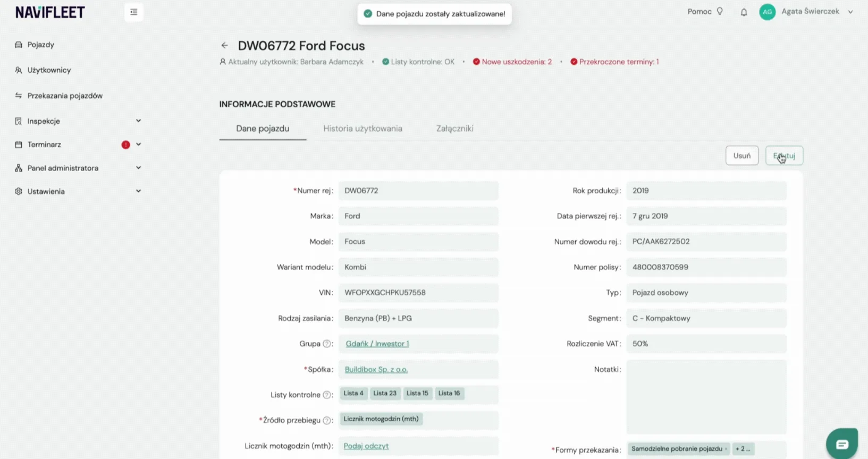Click the Przekazania pojazdów transfer icon

click(19, 96)
